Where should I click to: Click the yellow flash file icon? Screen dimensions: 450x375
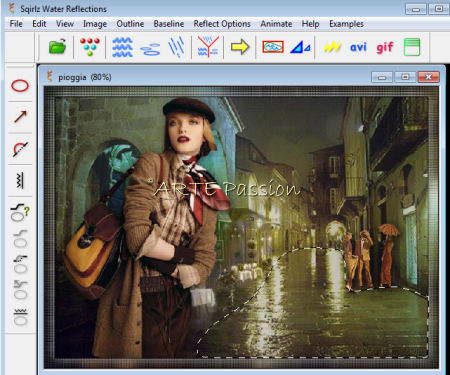[332, 47]
